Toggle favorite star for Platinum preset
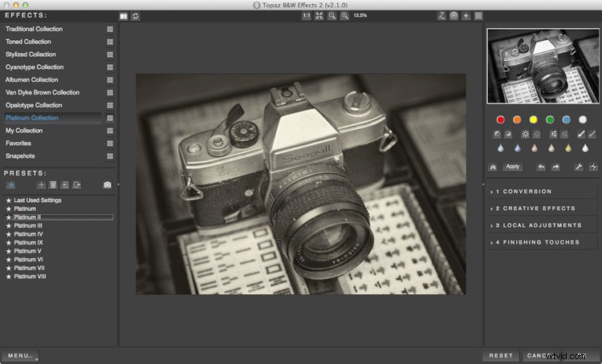The image size is (602, 364). (9, 208)
